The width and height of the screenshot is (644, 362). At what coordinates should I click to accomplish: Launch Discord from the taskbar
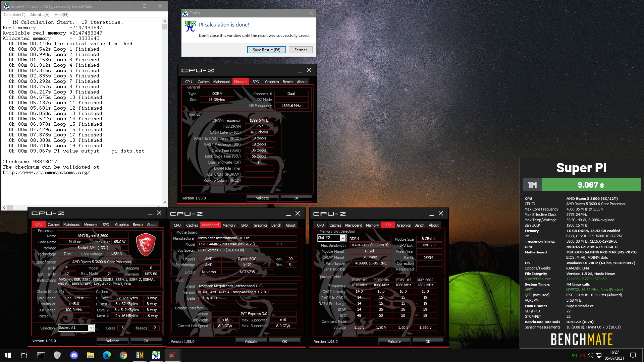tap(74, 355)
